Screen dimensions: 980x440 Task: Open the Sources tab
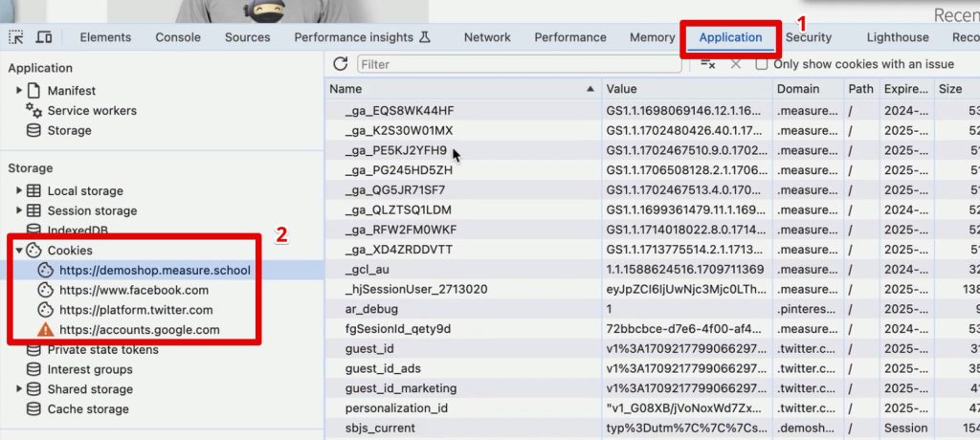point(248,37)
